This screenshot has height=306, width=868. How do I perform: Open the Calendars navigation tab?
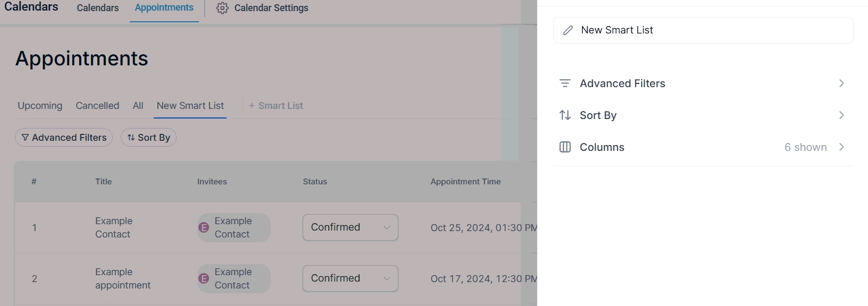pos(98,8)
